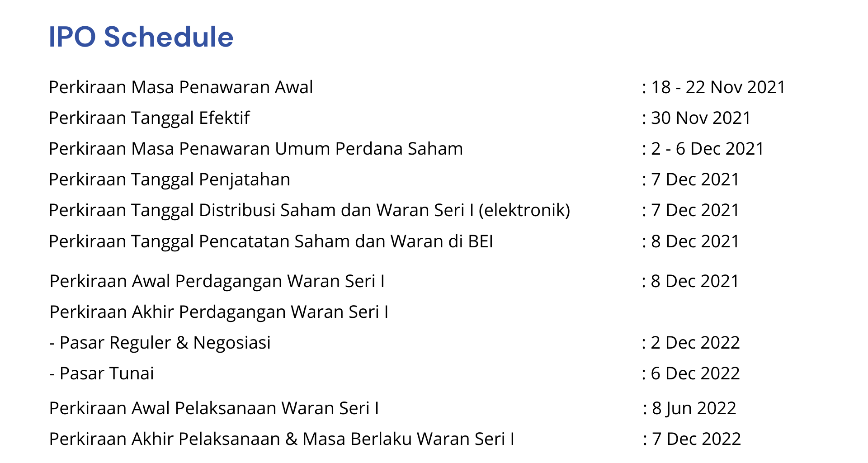The width and height of the screenshot is (868, 463).
Task: Click the Perkiraan Masa Penawaran Awal label
Action: (181, 87)
